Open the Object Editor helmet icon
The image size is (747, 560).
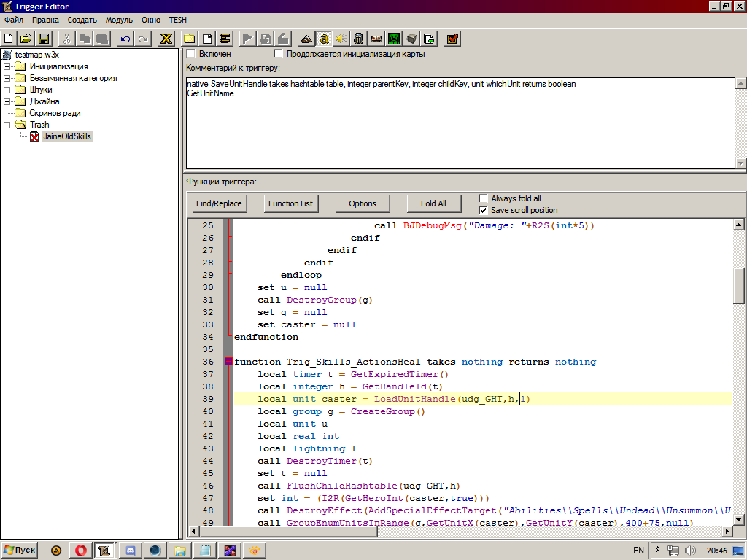(358, 39)
